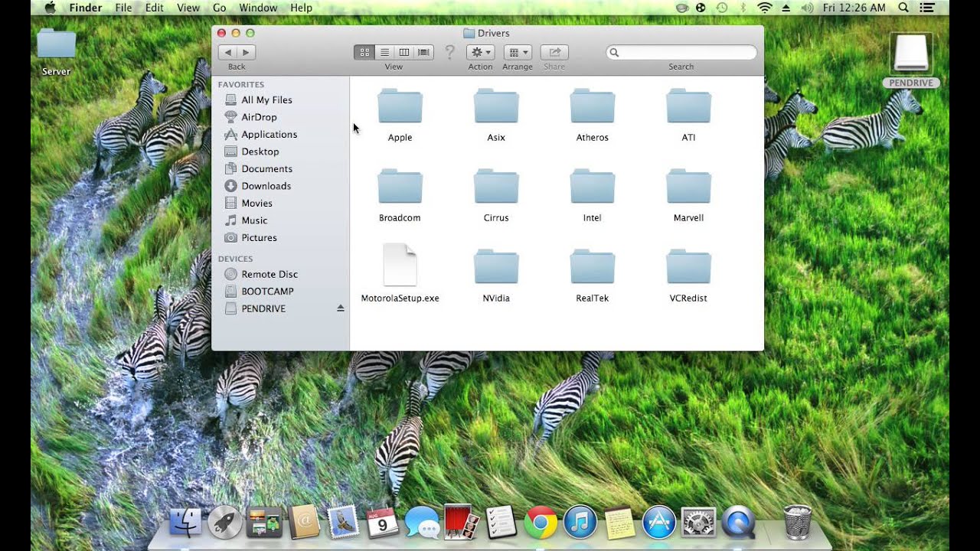This screenshot has width=980, height=551.
Task: Open the Help menu
Action: coord(302,8)
